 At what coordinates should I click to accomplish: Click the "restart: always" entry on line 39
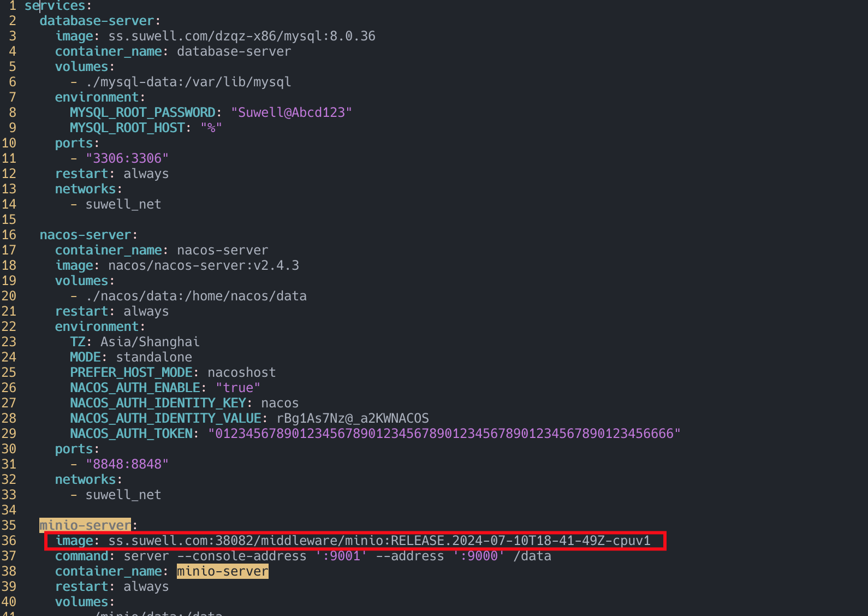pyautogui.click(x=112, y=587)
